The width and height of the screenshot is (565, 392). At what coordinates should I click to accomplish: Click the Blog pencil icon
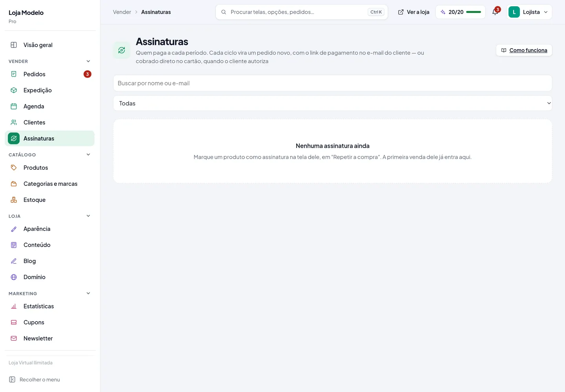coord(14,261)
